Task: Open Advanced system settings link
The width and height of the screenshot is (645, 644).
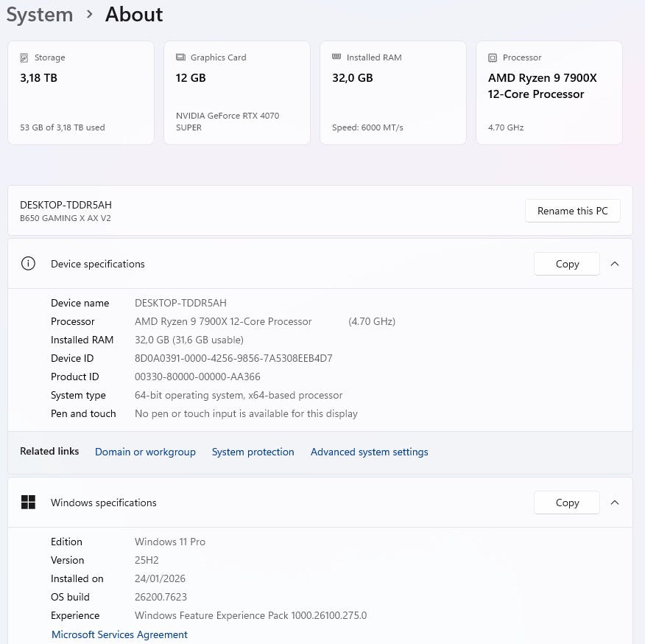Action: (369, 452)
